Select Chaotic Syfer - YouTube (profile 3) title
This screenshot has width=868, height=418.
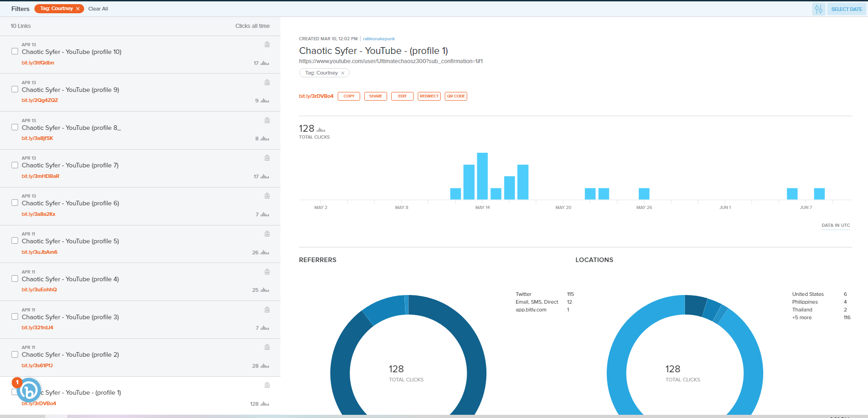(x=70, y=317)
